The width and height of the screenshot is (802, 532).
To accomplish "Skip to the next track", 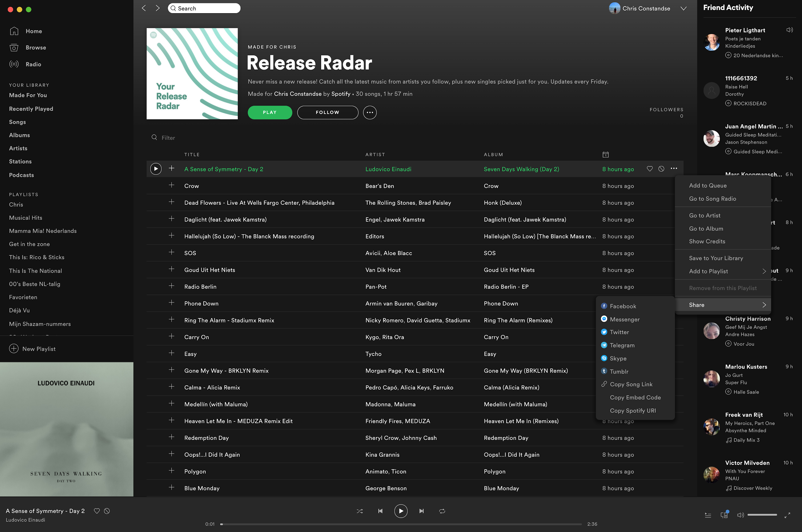I will coord(421,511).
